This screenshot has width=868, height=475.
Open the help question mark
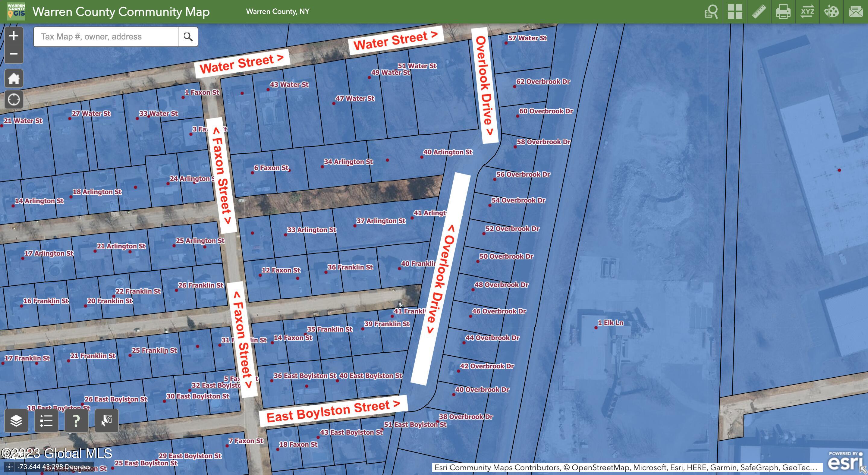pos(76,420)
